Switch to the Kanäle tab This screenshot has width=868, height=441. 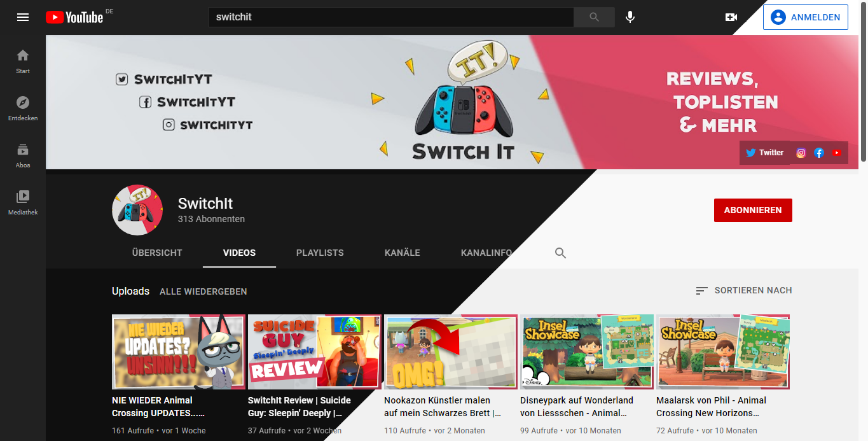click(402, 253)
